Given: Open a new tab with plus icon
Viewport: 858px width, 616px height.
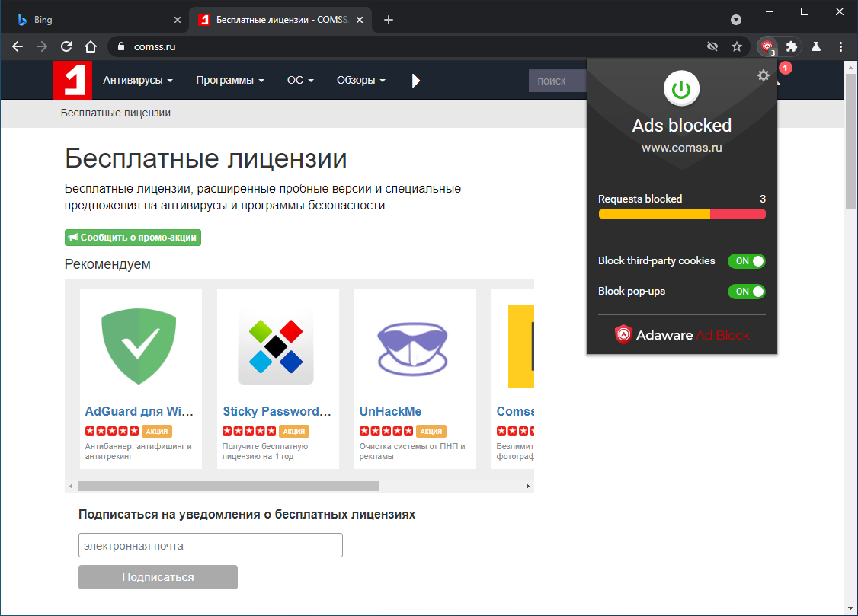Looking at the screenshot, I should (x=389, y=20).
